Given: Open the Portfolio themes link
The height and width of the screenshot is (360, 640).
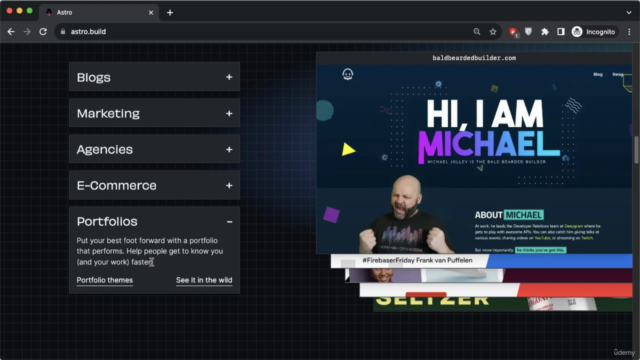Looking at the screenshot, I should (x=104, y=280).
